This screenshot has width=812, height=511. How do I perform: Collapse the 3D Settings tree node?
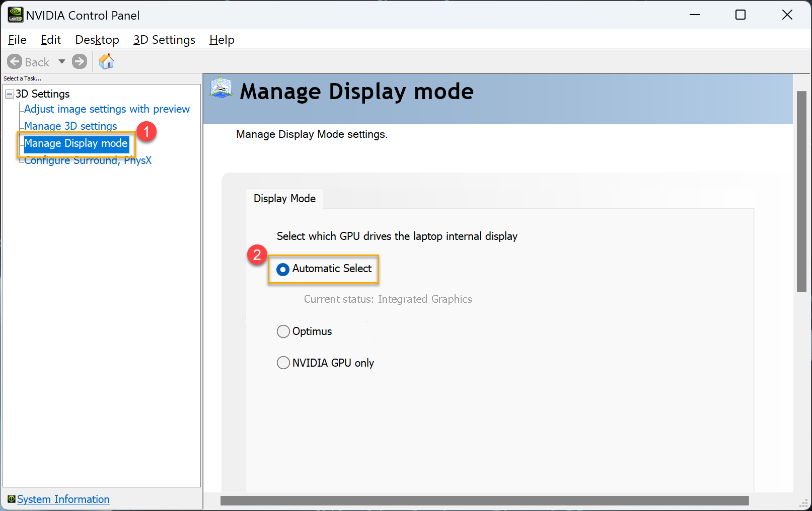click(x=10, y=94)
